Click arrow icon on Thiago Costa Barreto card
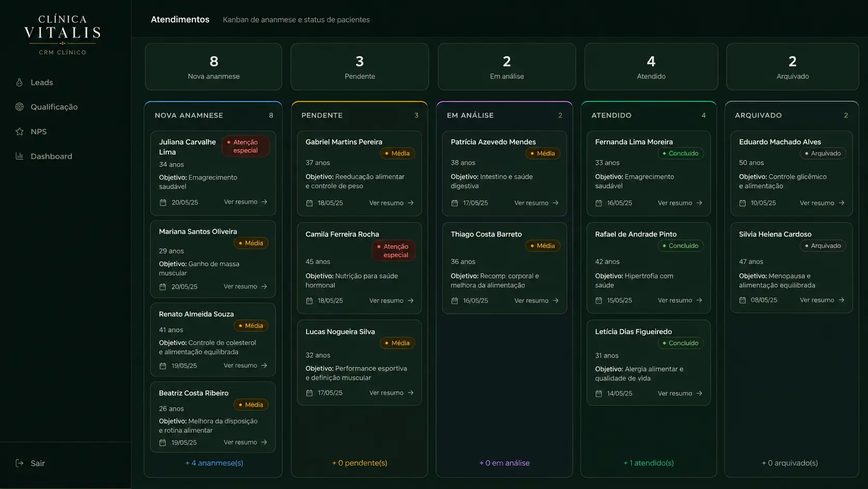The image size is (868, 489). pyautogui.click(x=555, y=300)
